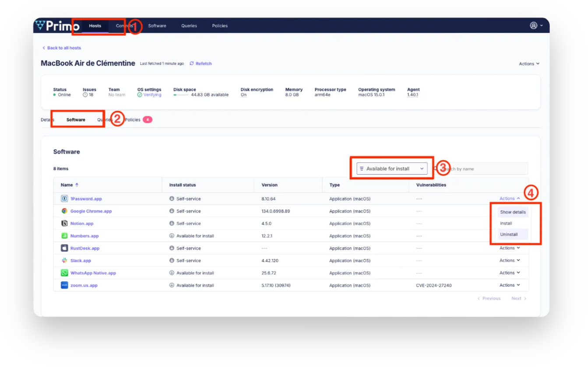Open the host Actions dropdown at top right

529,64
